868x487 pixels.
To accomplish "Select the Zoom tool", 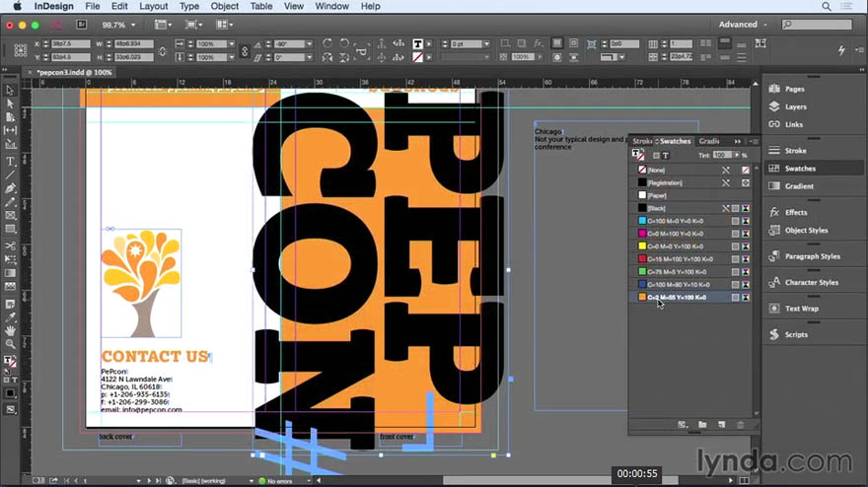I will [10, 344].
